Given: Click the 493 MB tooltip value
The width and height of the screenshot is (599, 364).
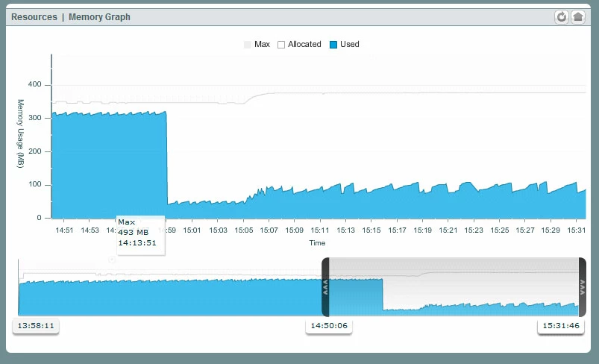Looking at the screenshot, I should (x=133, y=232).
